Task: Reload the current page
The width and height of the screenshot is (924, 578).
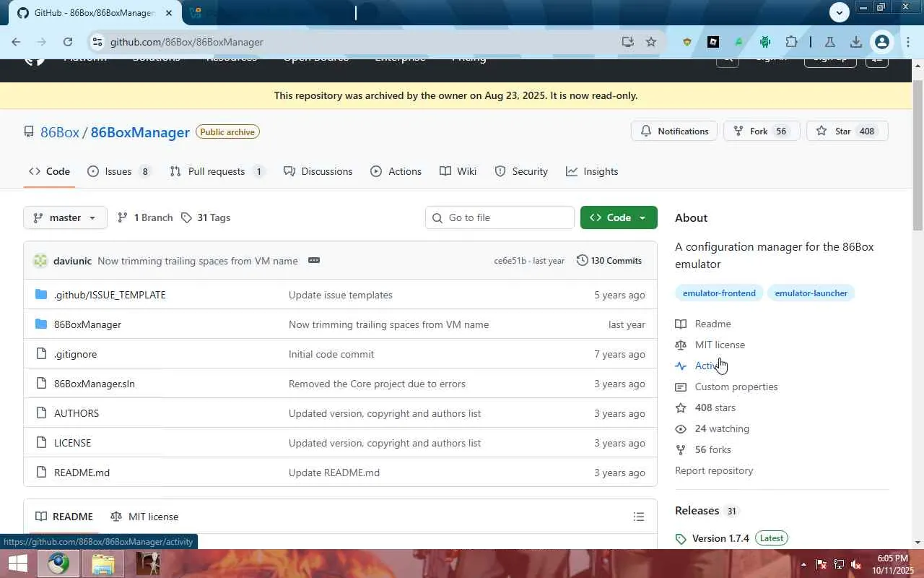Action: click(68, 42)
